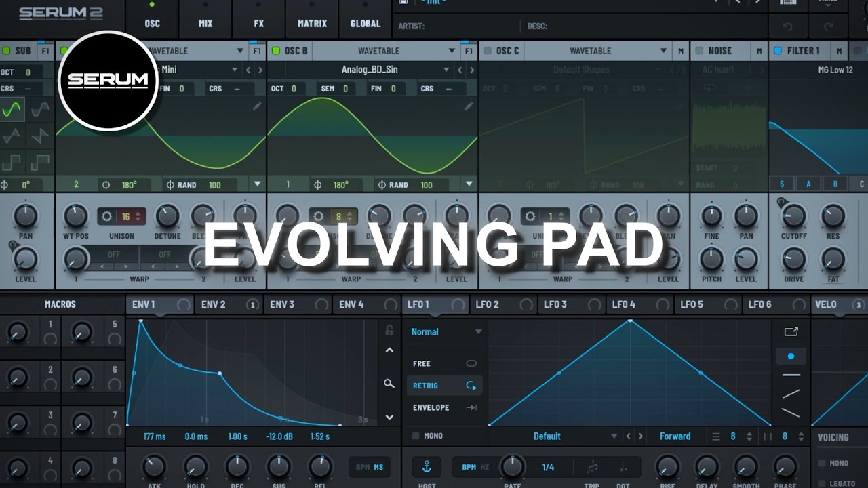Enable OSC C power switch
The width and height of the screenshot is (868, 488).
click(x=487, y=51)
